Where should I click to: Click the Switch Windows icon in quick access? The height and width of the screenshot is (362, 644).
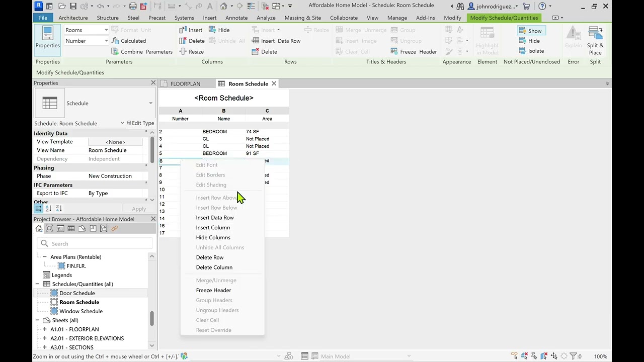pyautogui.click(x=277, y=6)
